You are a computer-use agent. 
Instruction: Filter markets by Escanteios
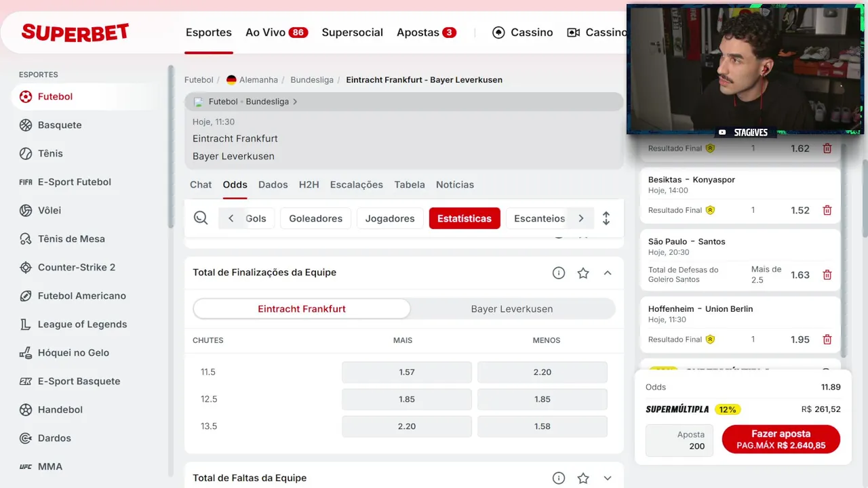pyautogui.click(x=539, y=218)
